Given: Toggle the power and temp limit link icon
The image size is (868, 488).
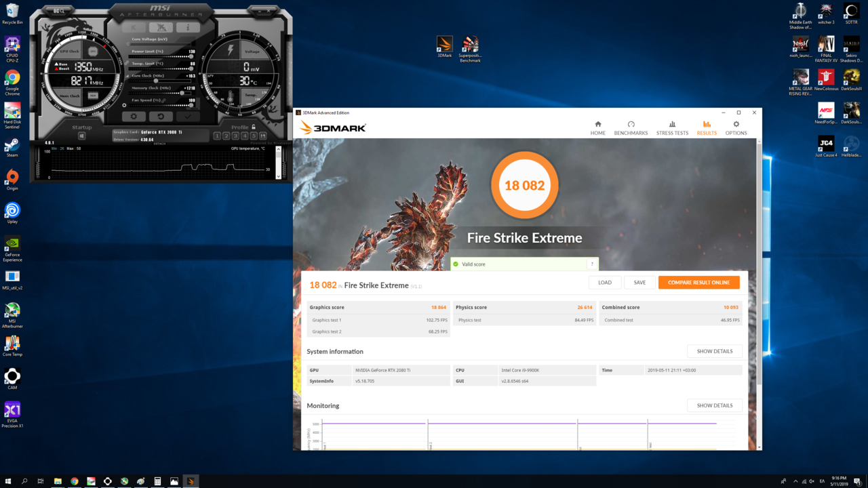Looking at the screenshot, I should tap(126, 63).
